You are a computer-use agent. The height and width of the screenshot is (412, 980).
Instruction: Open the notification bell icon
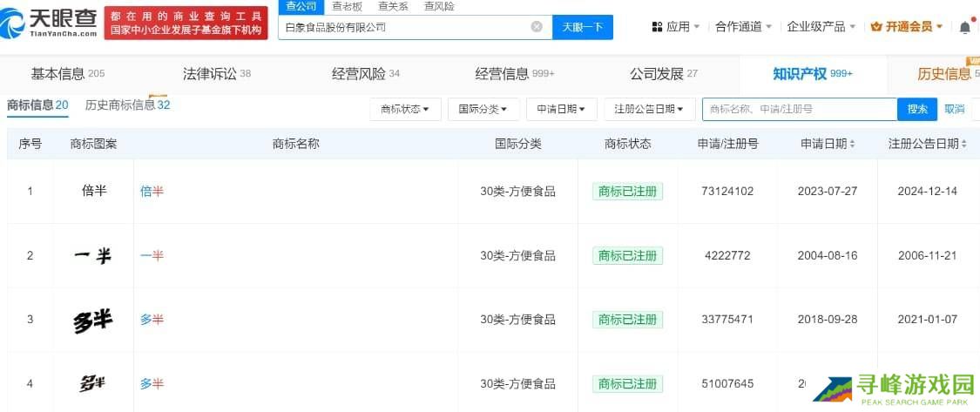pos(965,26)
